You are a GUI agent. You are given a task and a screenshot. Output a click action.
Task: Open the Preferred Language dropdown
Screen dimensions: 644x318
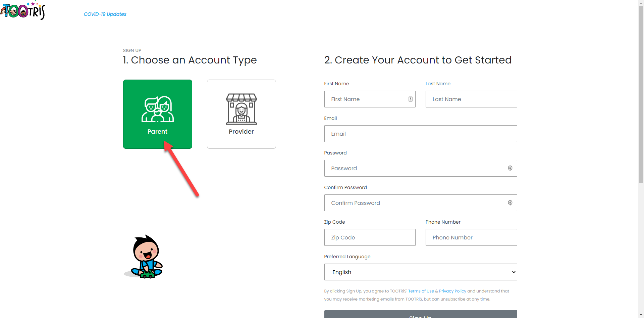[x=420, y=272]
